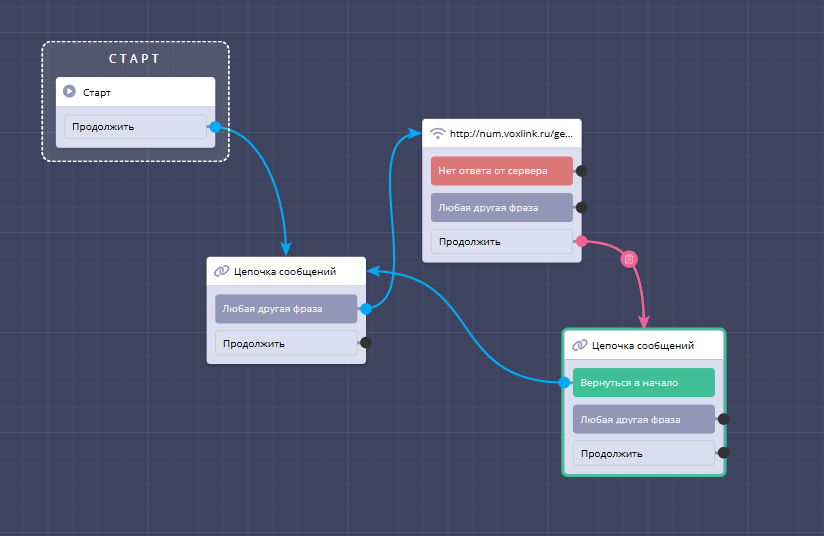Click the blue output dot of Старт's Продолжить
This screenshot has height=536, width=824.
[x=215, y=127]
